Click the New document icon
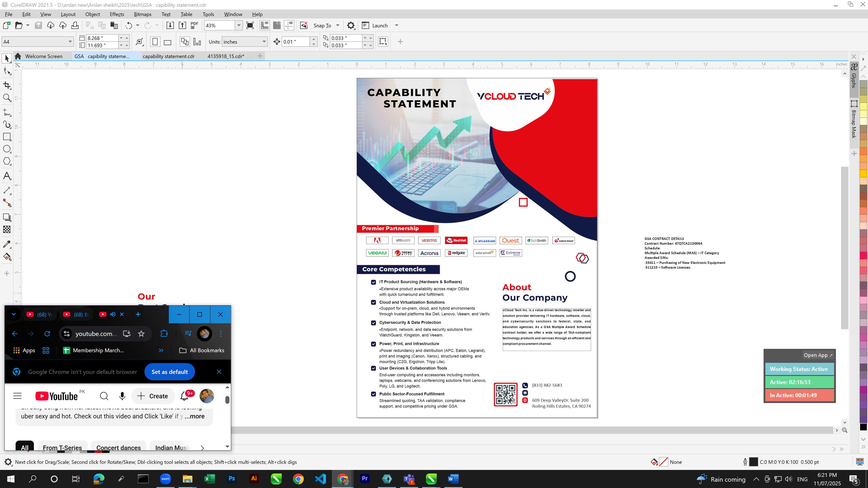The height and width of the screenshot is (488, 868). pos(6,25)
